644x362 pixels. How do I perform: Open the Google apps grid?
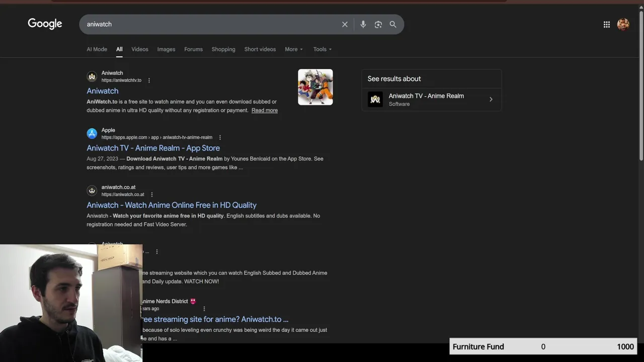pyautogui.click(x=607, y=24)
